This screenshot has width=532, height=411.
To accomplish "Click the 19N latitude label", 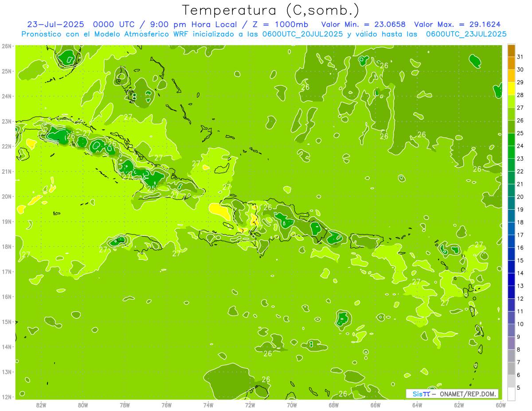I will pyautogui.click(x=6, y=221).
